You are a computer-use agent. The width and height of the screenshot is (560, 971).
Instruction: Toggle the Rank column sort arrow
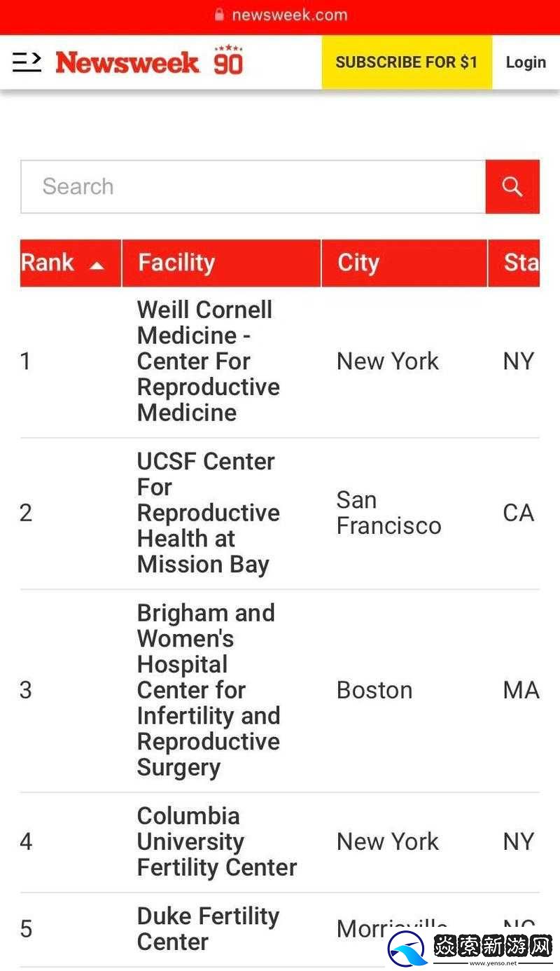coord(97,265)
